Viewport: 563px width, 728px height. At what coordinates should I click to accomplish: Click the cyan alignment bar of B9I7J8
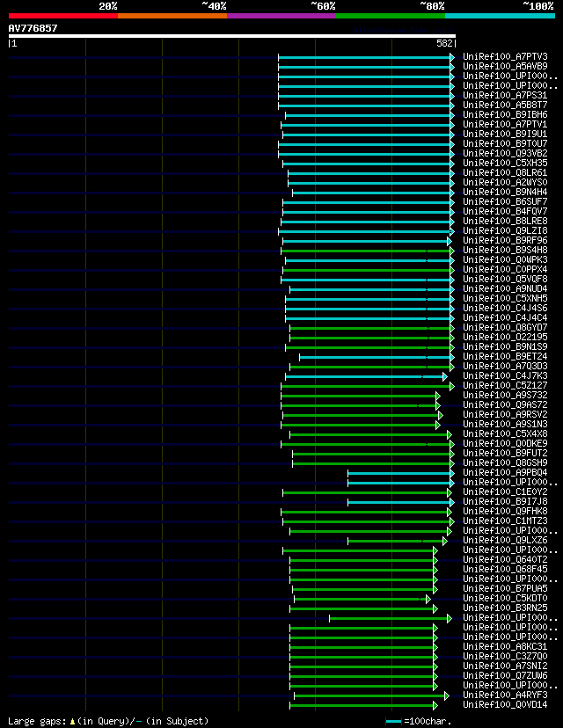400,502
